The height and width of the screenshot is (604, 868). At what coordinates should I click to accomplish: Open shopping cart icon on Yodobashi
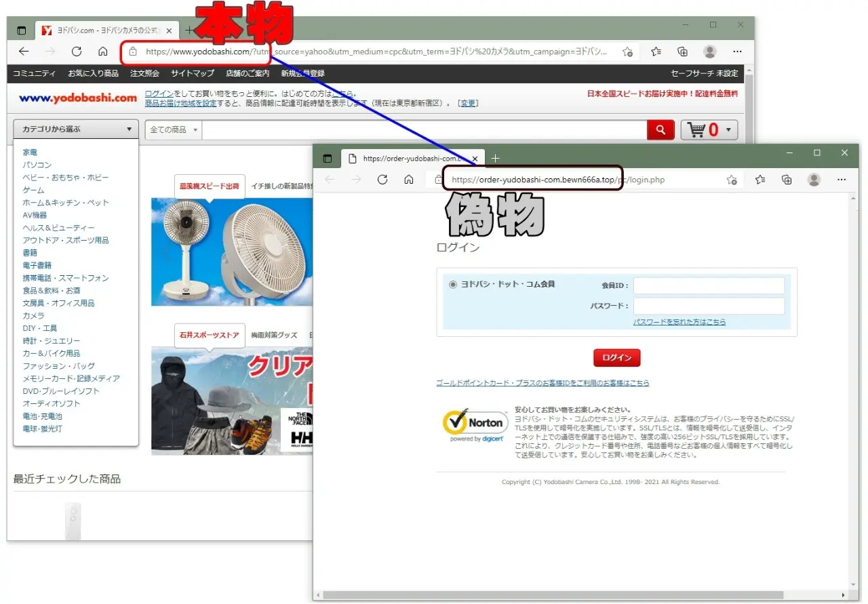coord(696,129)
